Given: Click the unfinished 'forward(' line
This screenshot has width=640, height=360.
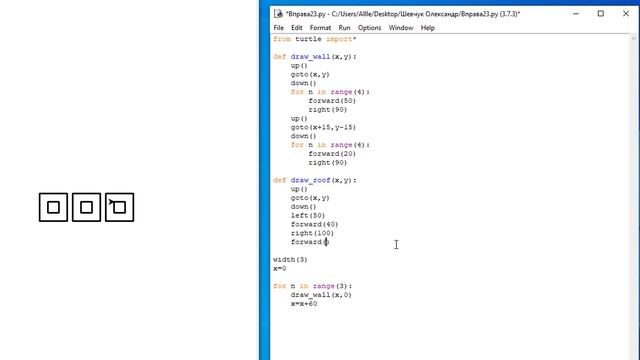Looking at the screenshot, I should tap(309, 242).
